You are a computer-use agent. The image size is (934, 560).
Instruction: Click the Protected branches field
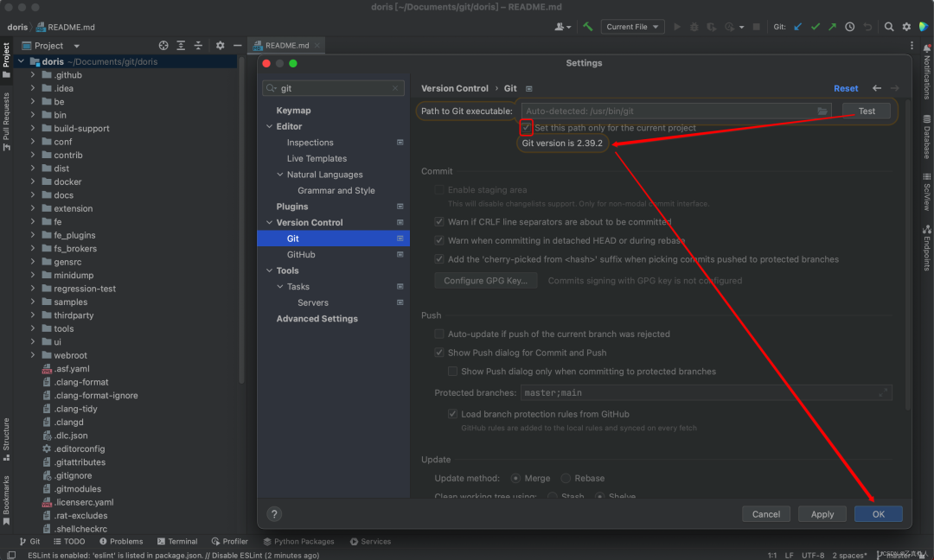706,392
